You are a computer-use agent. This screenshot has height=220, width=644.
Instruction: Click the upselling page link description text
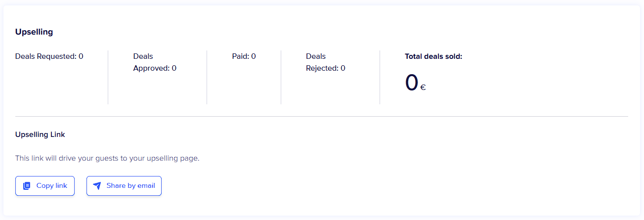[107, 159]
